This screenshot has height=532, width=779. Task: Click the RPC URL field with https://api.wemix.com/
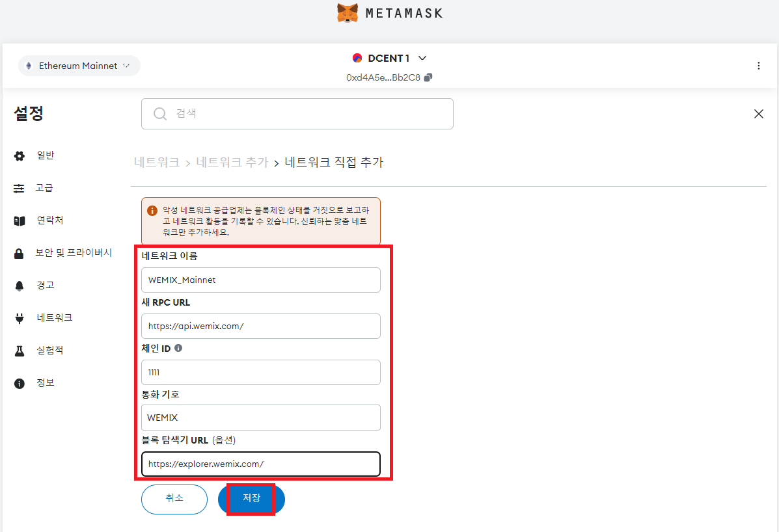click(x=261, y=326)
